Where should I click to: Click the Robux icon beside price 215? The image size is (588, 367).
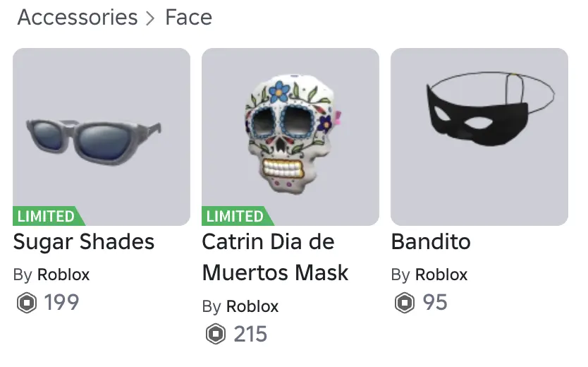pyautogui.click(x=215, y=334)
